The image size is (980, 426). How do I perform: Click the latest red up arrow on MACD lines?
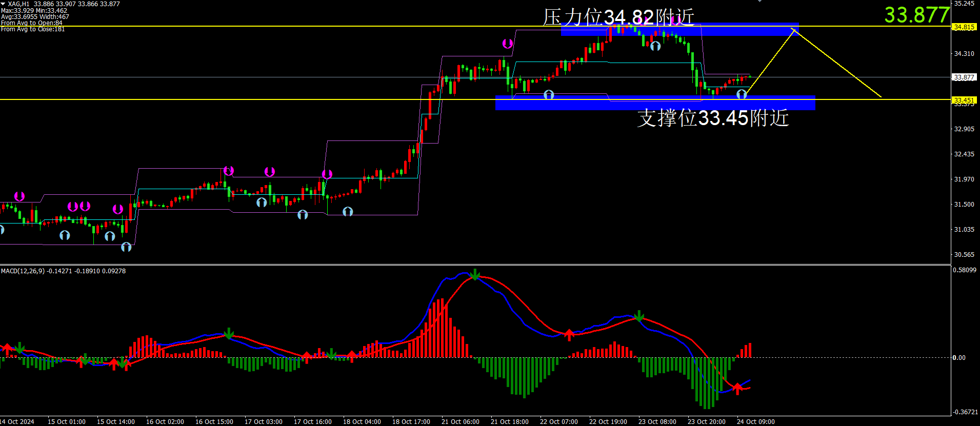tap(737, 389)
